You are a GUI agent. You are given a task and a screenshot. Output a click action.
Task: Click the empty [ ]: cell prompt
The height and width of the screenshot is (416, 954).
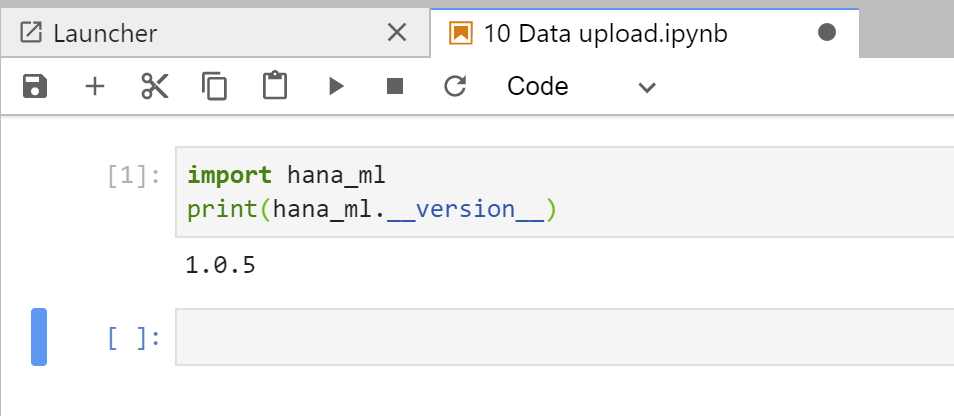pyautogui.click(x=134, y=338)
